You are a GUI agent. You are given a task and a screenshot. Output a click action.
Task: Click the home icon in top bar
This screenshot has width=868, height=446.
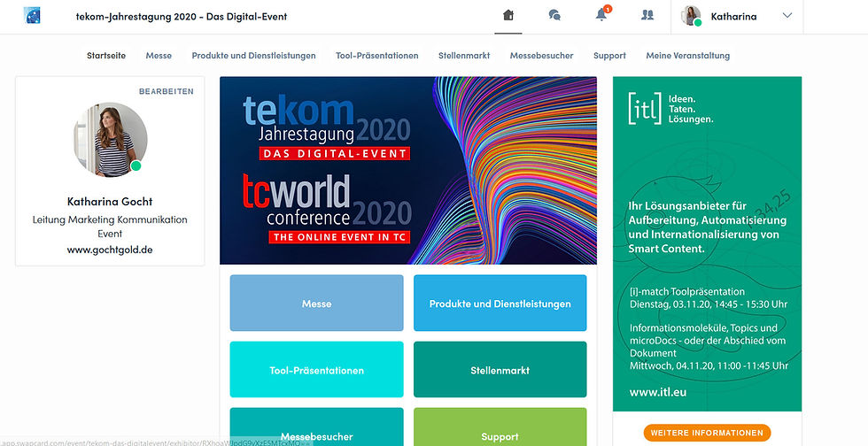click(508, 16)
